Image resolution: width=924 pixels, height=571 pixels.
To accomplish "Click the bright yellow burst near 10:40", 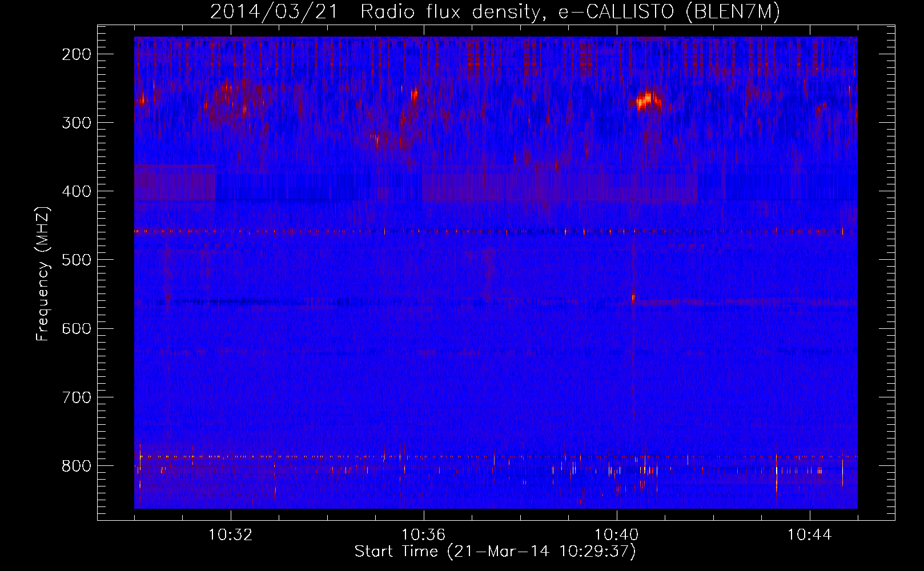I will 648,102.
